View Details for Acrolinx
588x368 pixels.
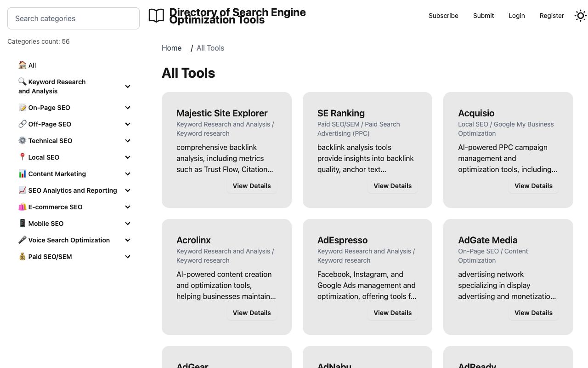coord(252,313)
